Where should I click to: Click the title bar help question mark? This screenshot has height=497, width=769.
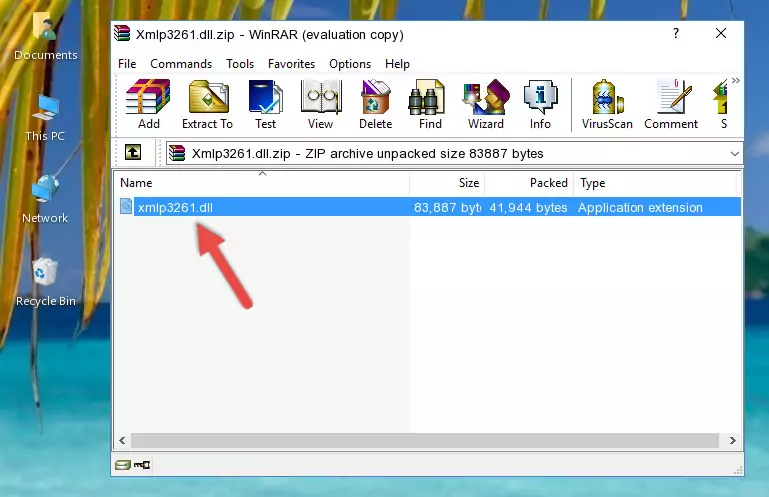coord(676,33)
